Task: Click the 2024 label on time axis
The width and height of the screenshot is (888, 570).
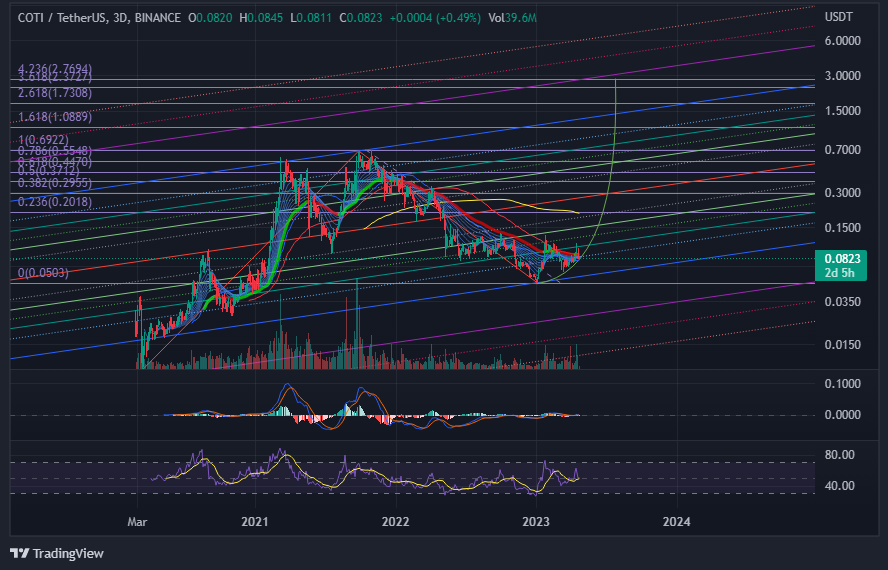Action: pyautogui.click(x=677, y=522)
